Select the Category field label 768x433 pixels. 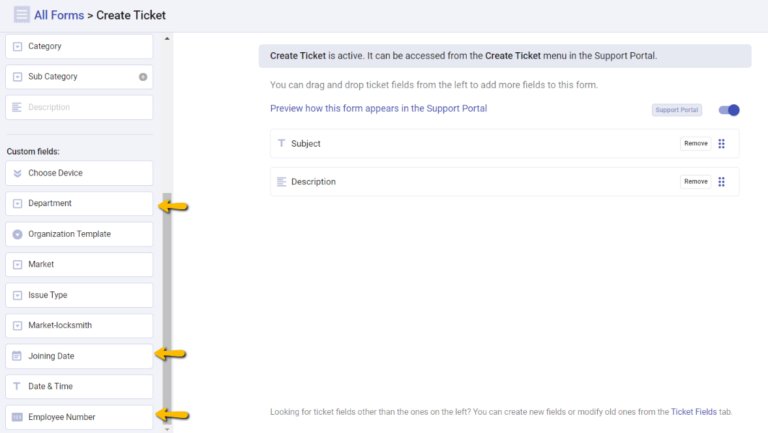45,46
